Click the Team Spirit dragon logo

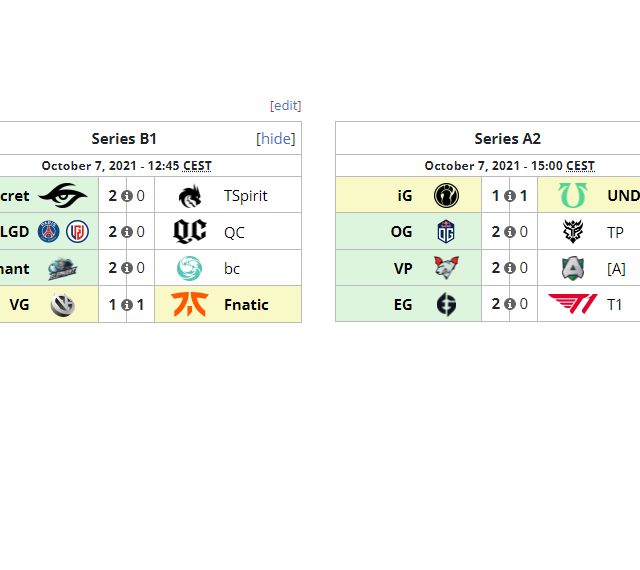tap(190, 195)
